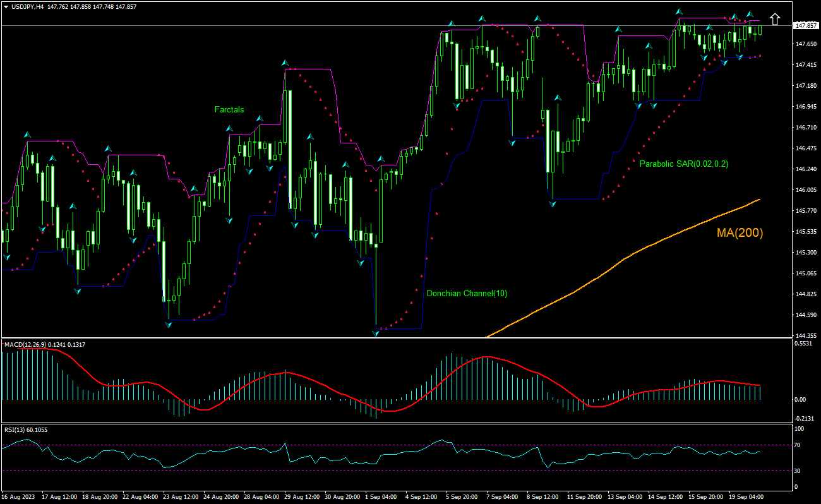Select a cyan fractal up arrow above a candle
The image size is (821, 504).
click(x=285, y=63)
